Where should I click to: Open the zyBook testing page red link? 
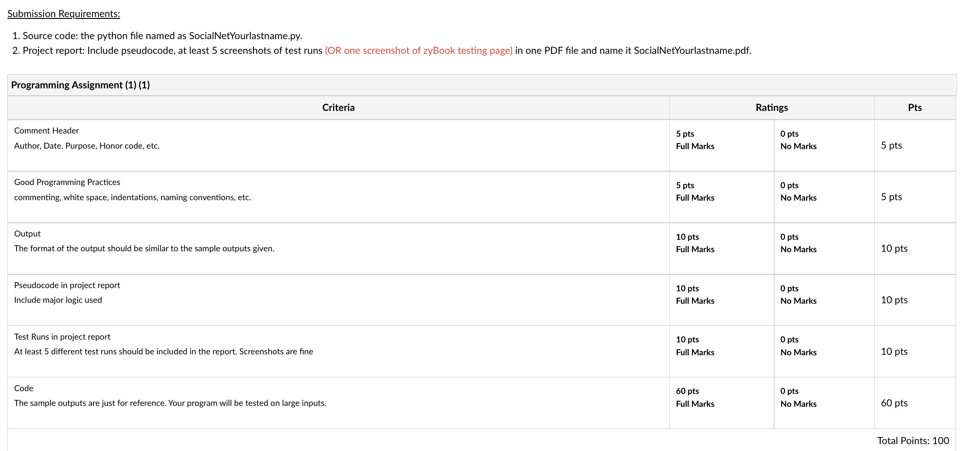click(418, 51)
